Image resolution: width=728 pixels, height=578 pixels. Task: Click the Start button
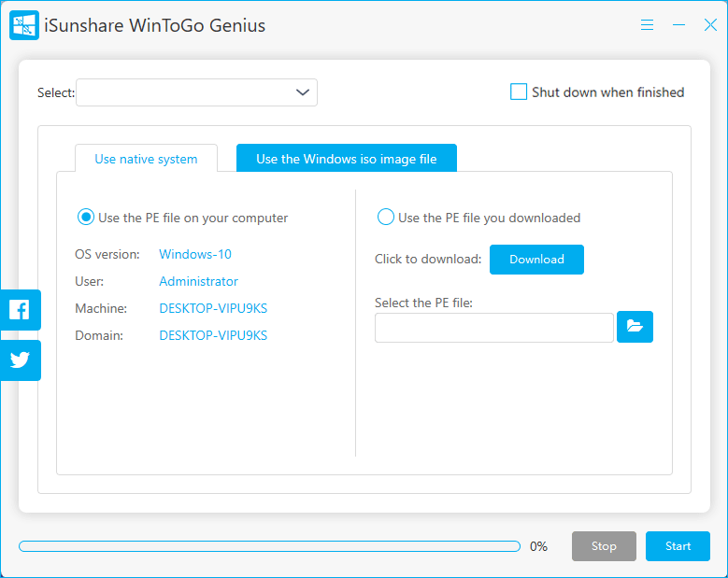[678, 546]
